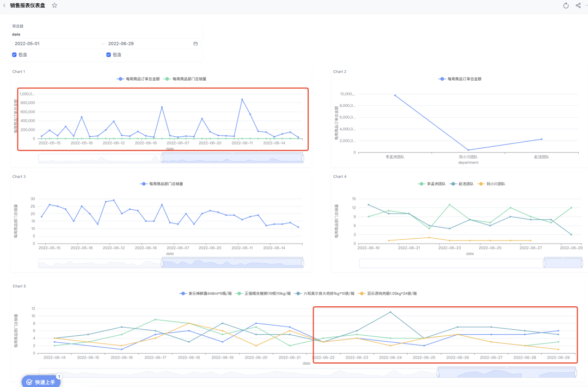588x387 pixels.
Task: Toggle 李孟洲团队 legend in Chart 4
Action: (432, 184)
